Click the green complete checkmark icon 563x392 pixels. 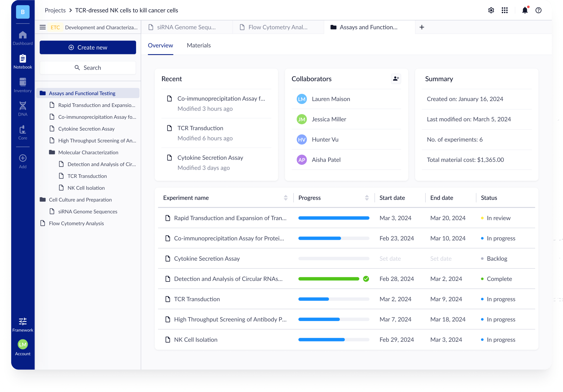[x=366, y=279]
